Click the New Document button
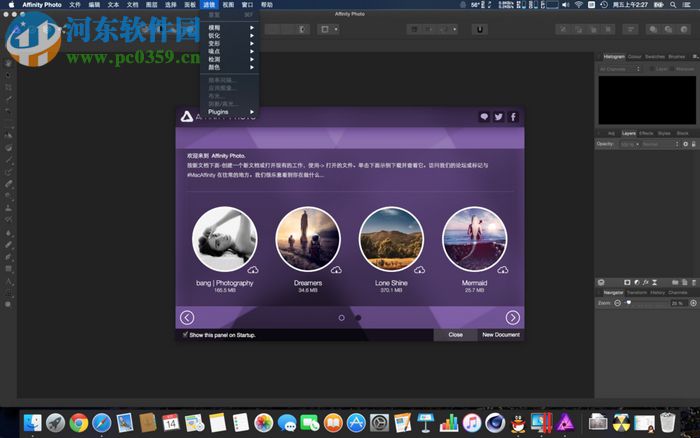Screen dimensions: 700x438 click(x=501, y=334)
